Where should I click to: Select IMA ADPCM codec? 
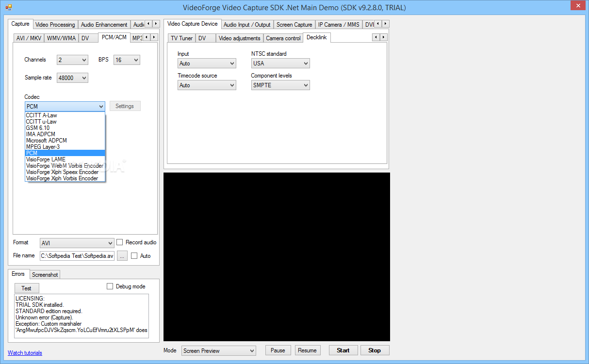click(x=65, y=134)
